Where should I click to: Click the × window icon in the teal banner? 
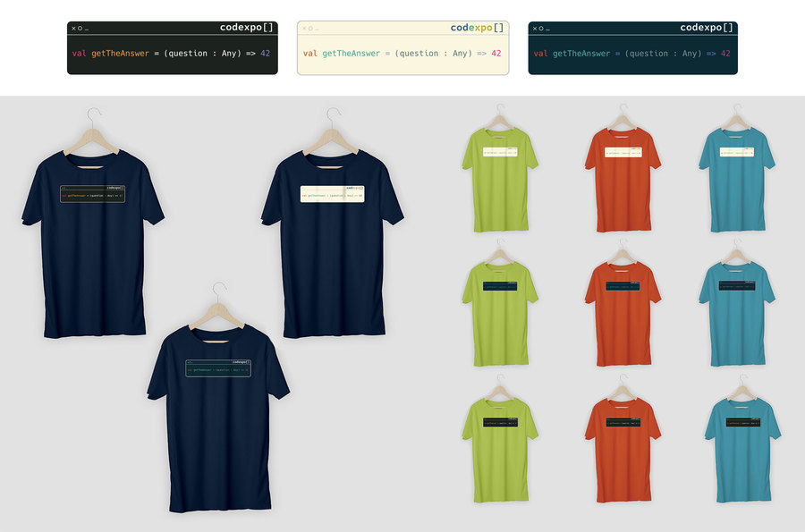(535, 29)
